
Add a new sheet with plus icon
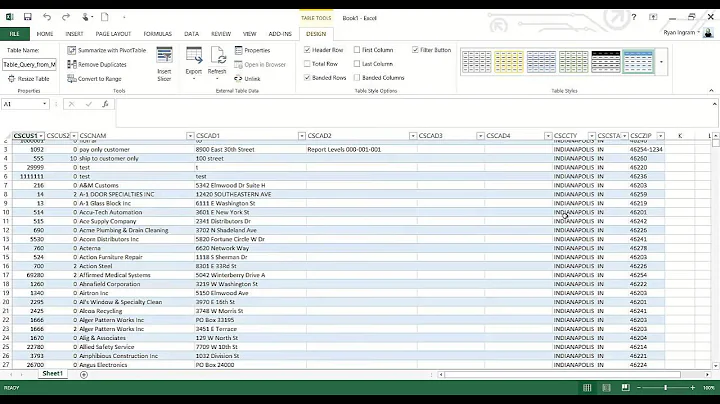tap(84, 375)
